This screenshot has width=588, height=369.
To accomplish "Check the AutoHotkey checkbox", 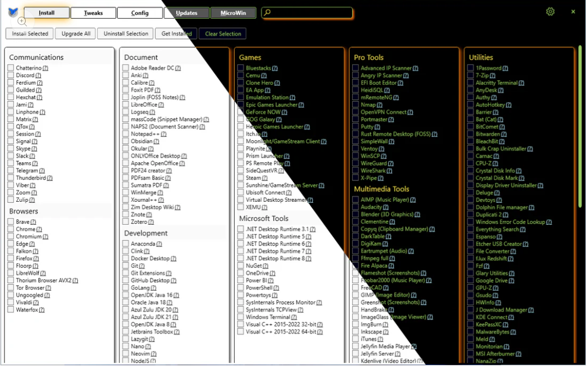I will coord(470,104).
